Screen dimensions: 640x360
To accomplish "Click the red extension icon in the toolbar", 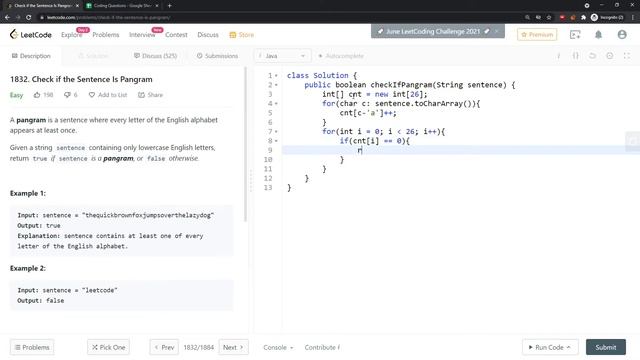I will (562, 17).
